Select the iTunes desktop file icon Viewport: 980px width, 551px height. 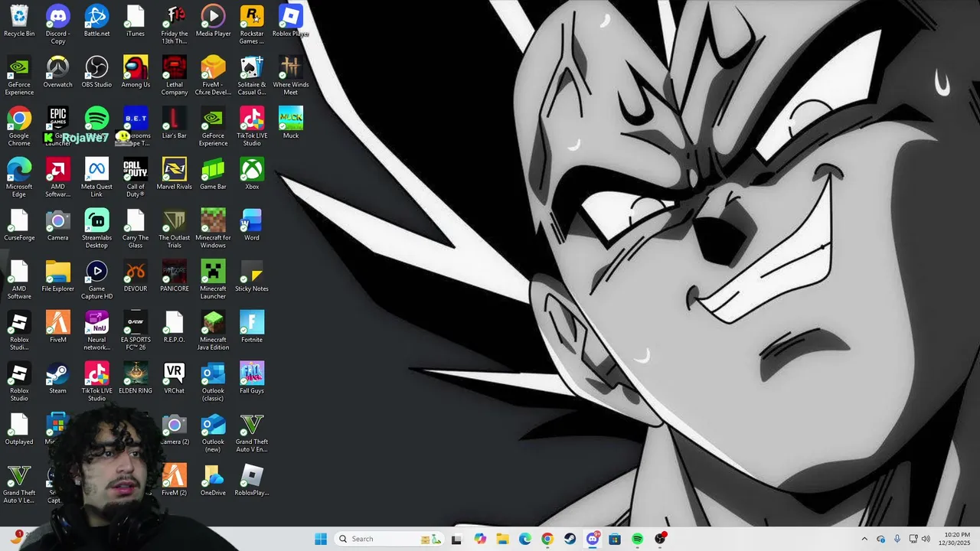[x=136, y=21]
